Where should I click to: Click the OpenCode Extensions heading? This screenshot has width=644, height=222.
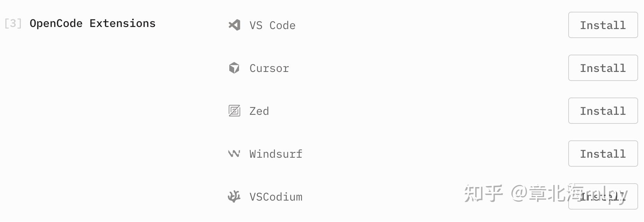[93, 23]
